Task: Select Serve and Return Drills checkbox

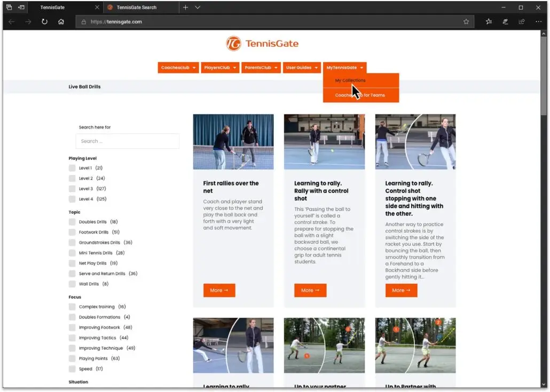Action: pyautogui.click(x=72, y=274)
